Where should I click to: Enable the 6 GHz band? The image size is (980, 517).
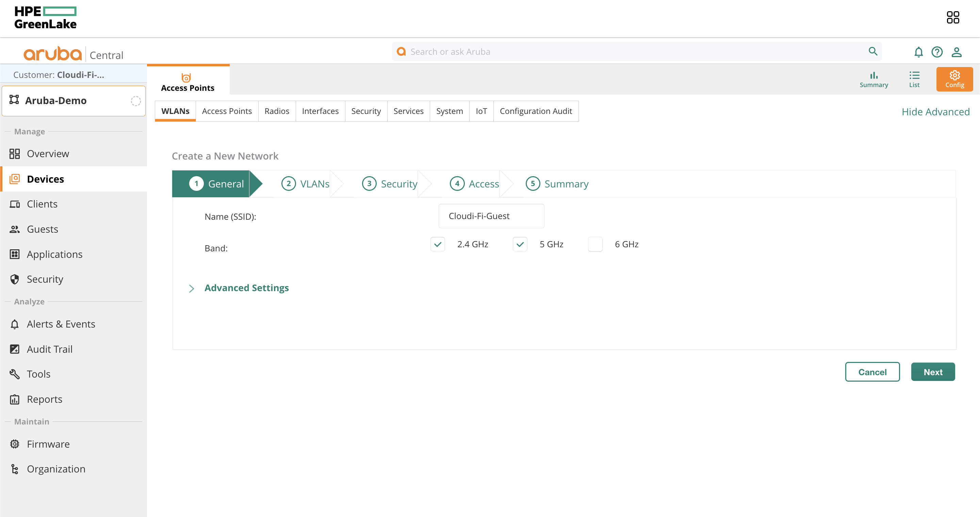[x=595, y=244]
